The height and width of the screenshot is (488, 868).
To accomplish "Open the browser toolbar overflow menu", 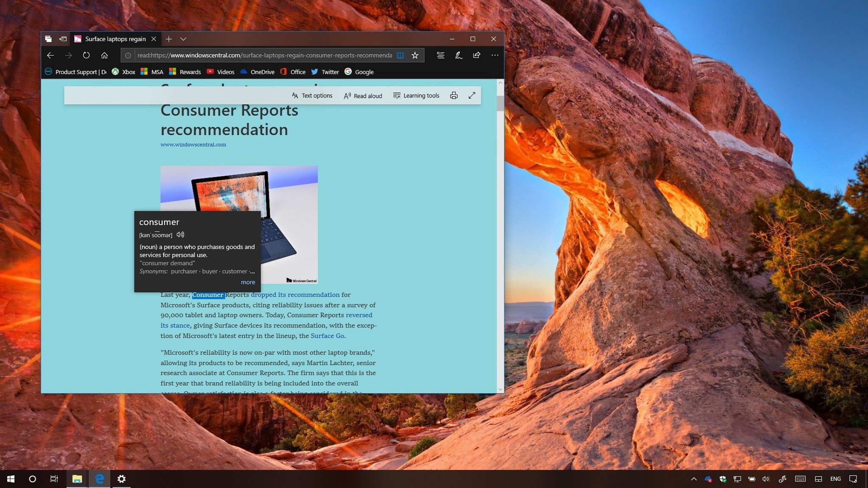I will pyautogui.click(x=495, y=55).
